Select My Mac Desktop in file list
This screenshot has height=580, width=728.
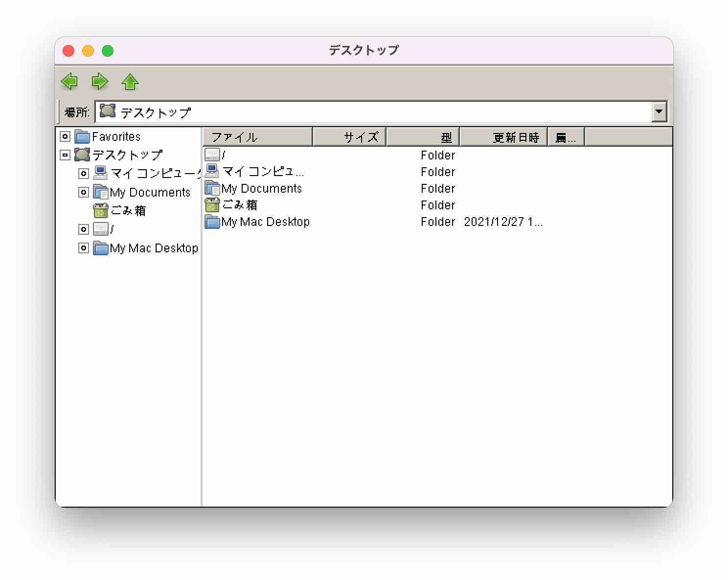click(x=265, y=222)
